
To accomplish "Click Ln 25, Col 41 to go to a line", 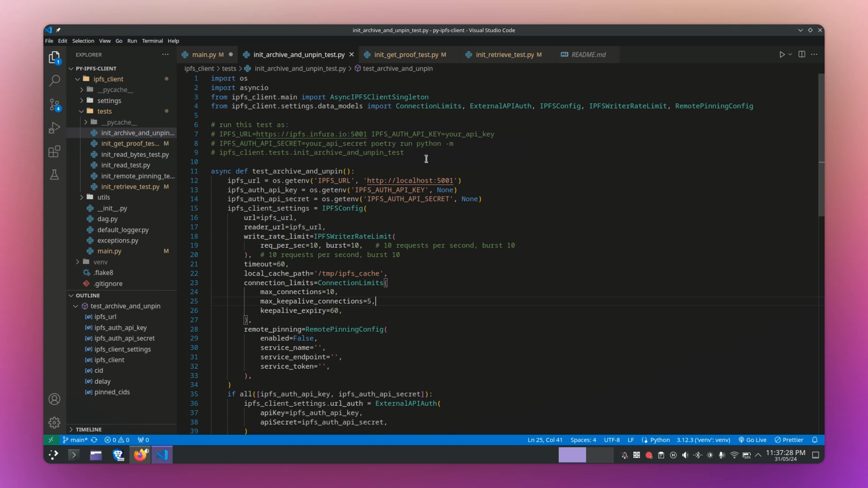I will point(545,440).
